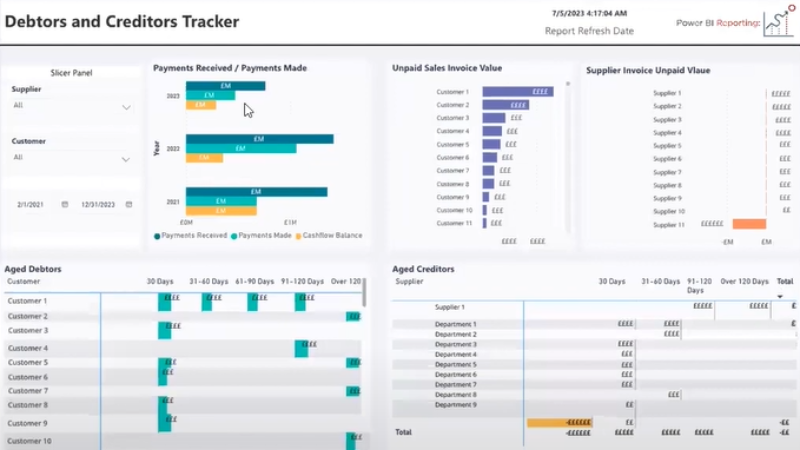The width and height of the screenshot is (800, 450).
Task: Click the Payments Received legend marker
Action: pyautogui.click(x=157, y=236)
